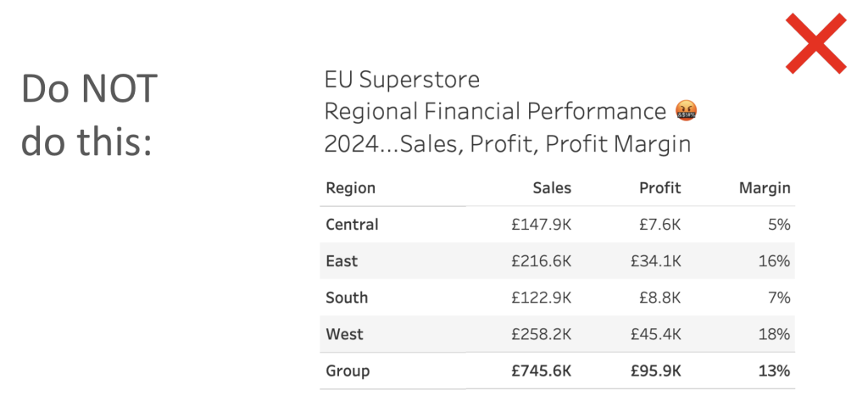Click the £147.9K Central sales value

coord(542,224)
